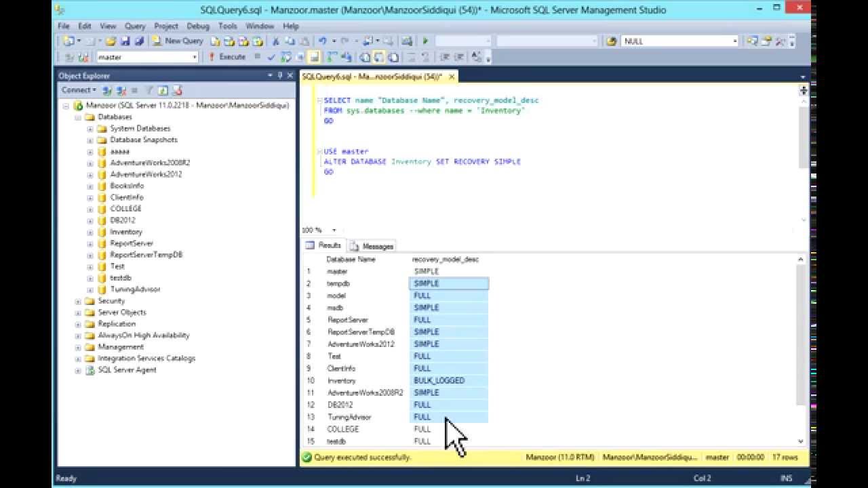Click the Execute button
The image size is (868, 488).
[227, 57]
